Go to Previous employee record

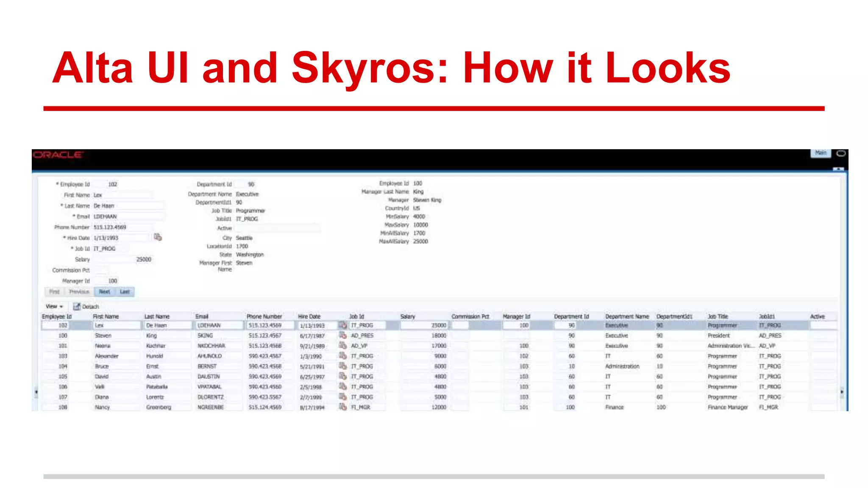pos(79,291)
